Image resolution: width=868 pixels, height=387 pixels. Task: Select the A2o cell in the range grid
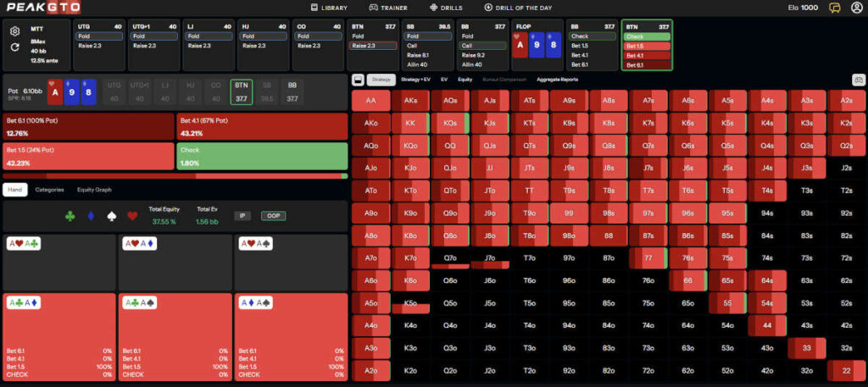(x=370, y=371)
